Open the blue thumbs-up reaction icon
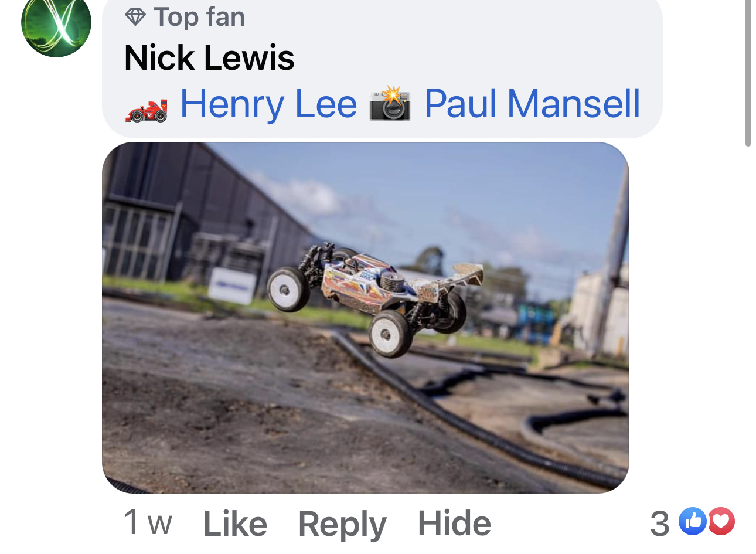The width and height of the screenshot is (756, 554). point(692,521)
